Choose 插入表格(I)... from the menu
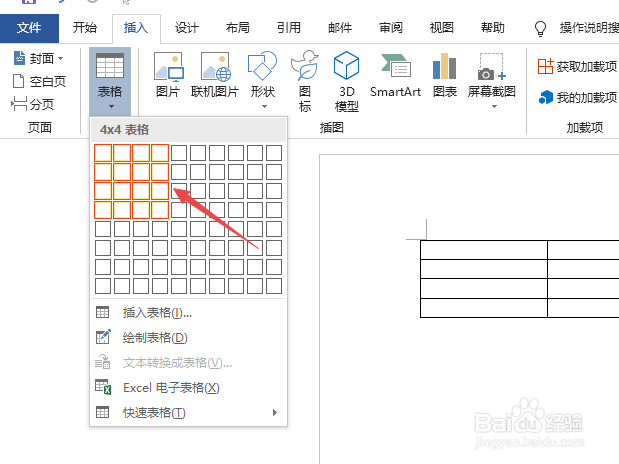The image size is (619, 464). click(x=188, y=313)
